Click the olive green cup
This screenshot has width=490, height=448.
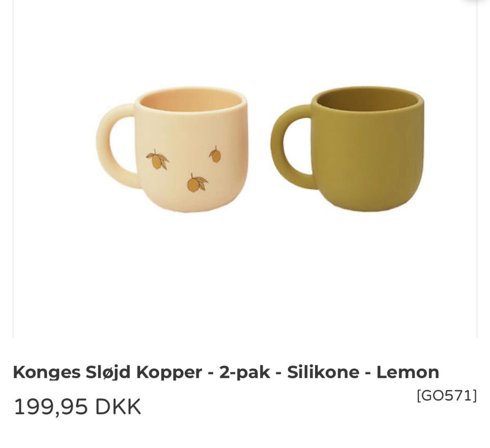pyautogui.click(x=347, y=149)
